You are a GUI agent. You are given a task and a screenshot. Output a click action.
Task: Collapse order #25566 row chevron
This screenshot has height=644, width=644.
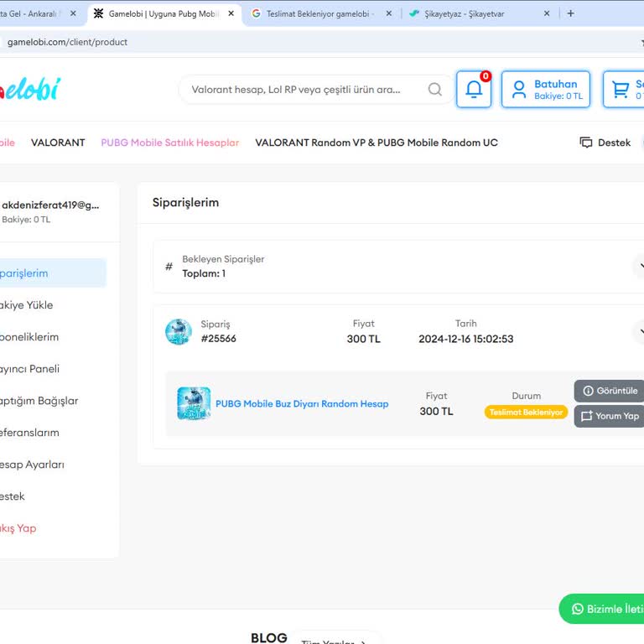[640, 331]
